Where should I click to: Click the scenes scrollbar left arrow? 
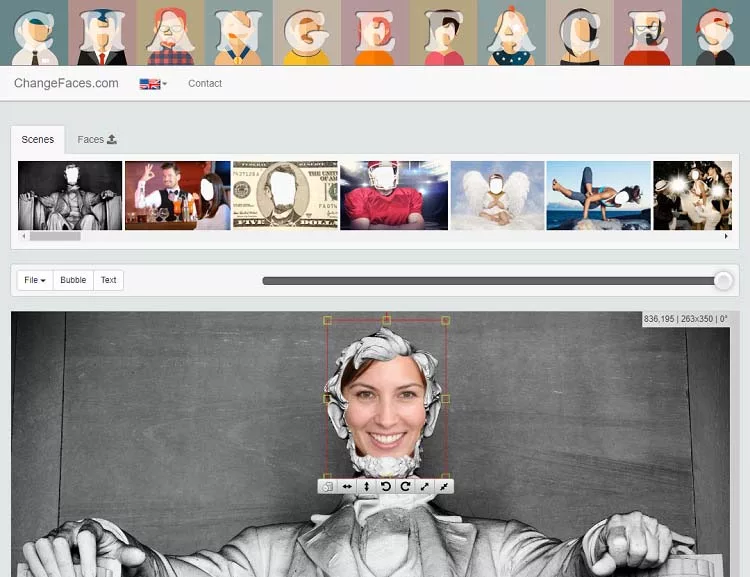[23, 236]
